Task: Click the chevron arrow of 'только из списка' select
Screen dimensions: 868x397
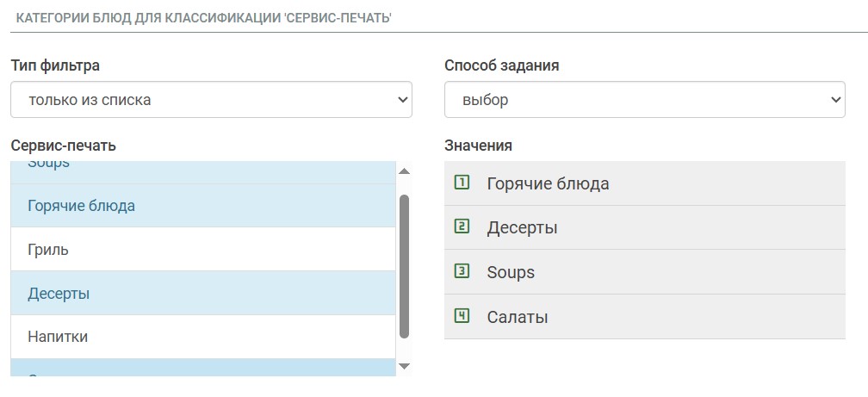Action: point(401,100)
